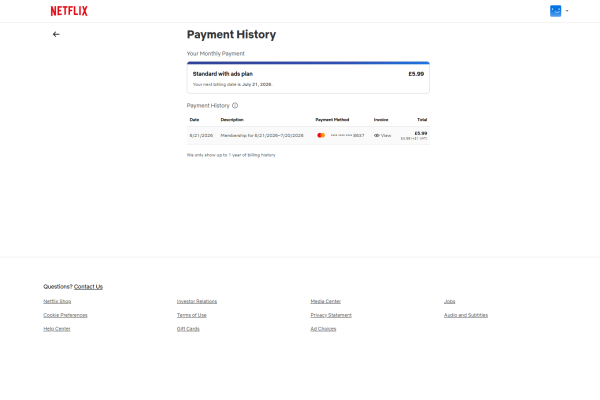600x400 pixels.
Task: Click the Date column header
Action: click(x=194, y=120)
